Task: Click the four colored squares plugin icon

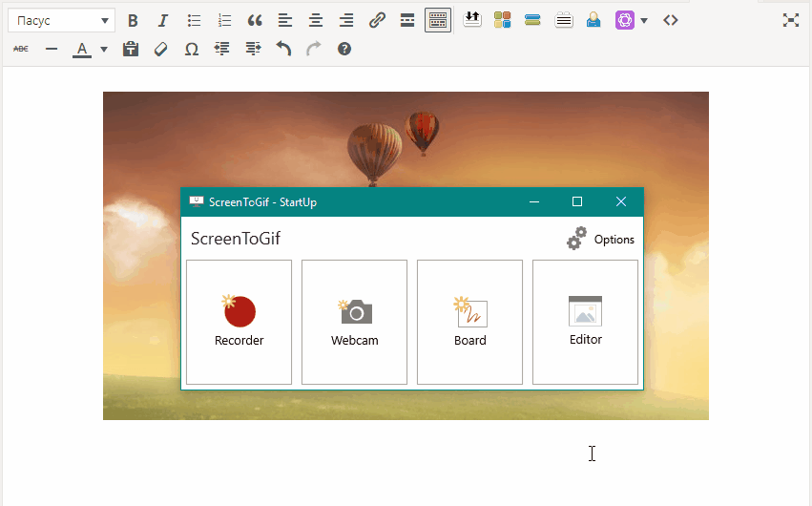Action: click(x=502, y=20)
